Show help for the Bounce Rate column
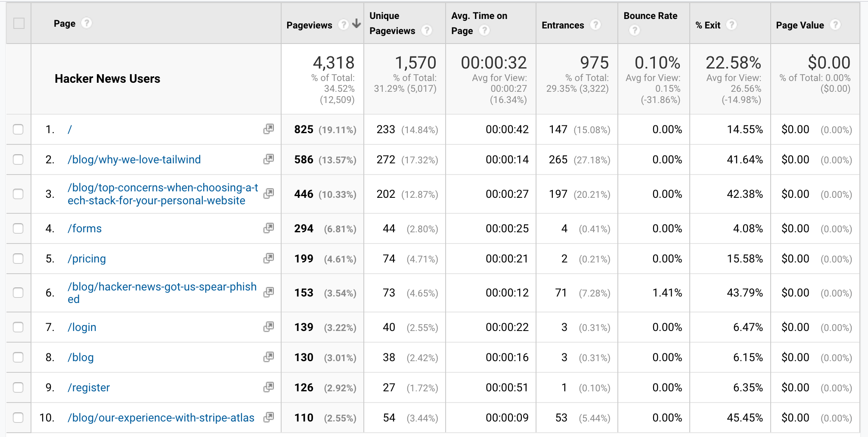Viewport: 868px width, 437px height. click(635, 30)
